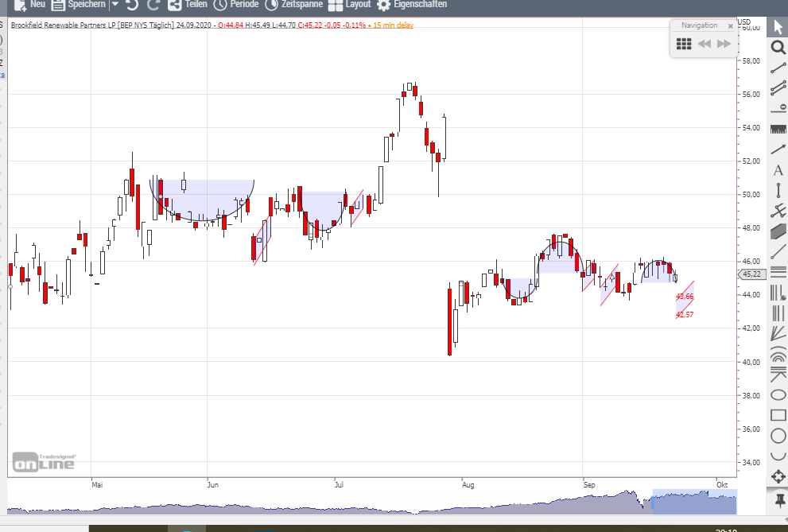Click the Undo arrow in the toolbar

pos(131,6)
